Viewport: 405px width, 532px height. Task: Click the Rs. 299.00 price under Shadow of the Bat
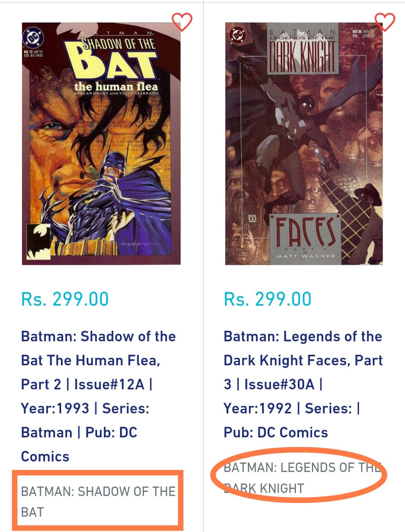[65, 299]
